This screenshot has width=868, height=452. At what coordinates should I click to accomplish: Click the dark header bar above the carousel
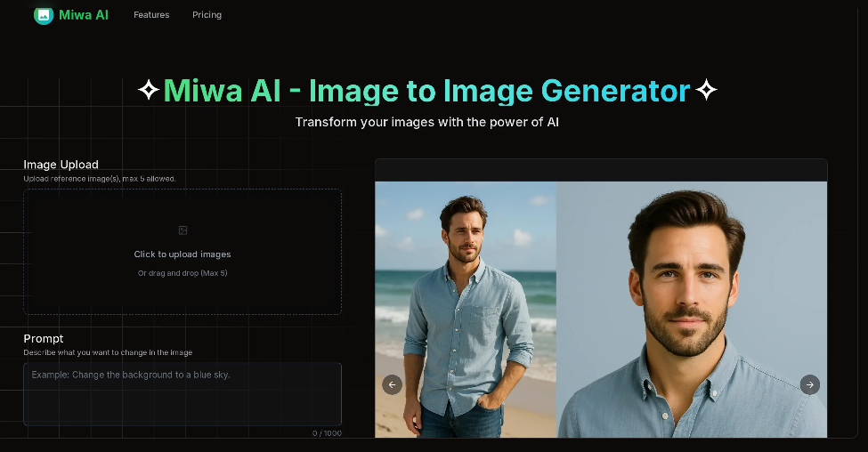pos(601,171)
